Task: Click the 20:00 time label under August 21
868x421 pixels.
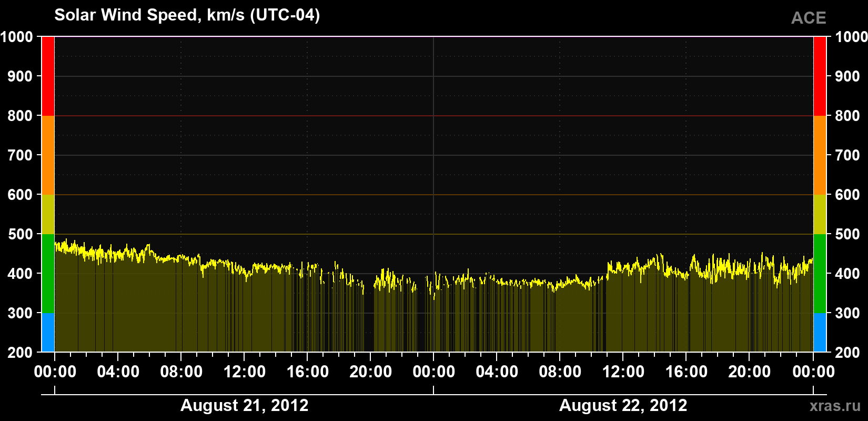Action: click(x=370, y=372)
